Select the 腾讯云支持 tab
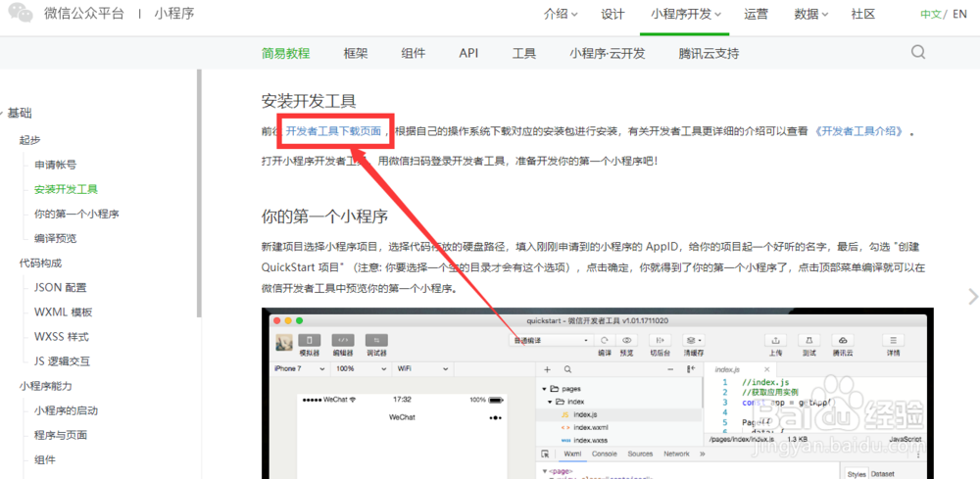Viewport: 980px width, 479px height. coord(709,53)
